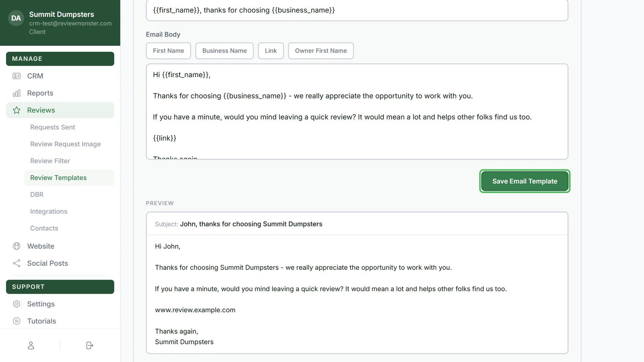The width and height of the screenshot is (644, 362).
Task: Insert the Business Name placeholder
Action: click(225, 51)
